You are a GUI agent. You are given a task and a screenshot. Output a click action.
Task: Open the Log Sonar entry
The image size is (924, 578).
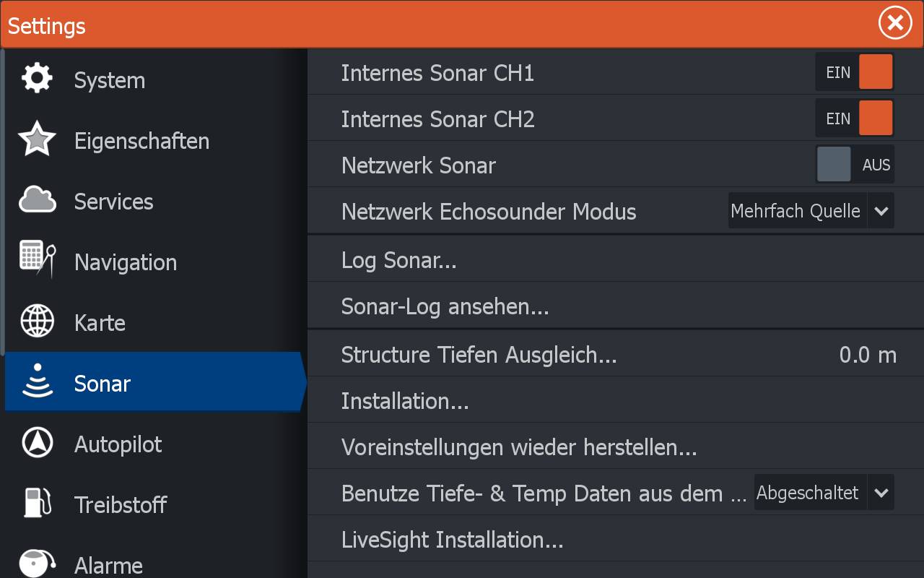[398, 260]
